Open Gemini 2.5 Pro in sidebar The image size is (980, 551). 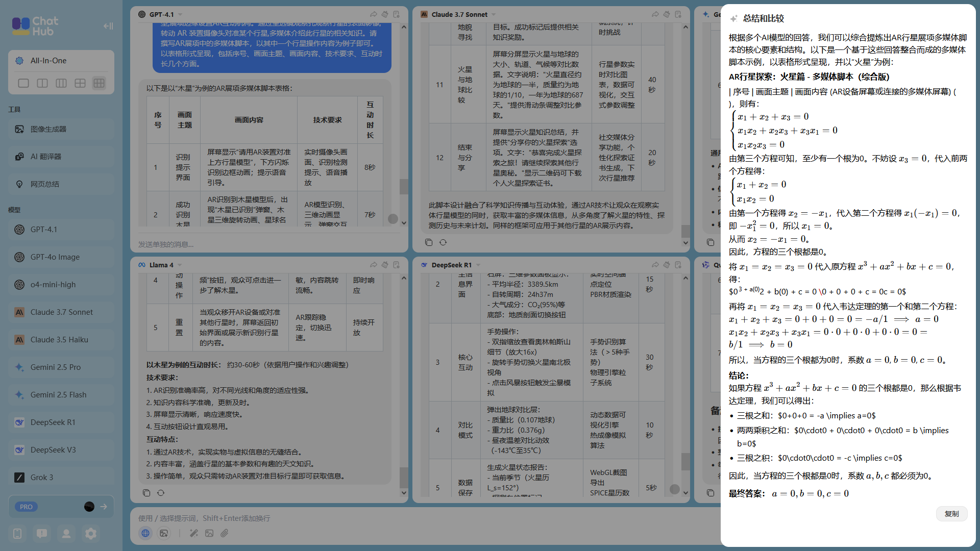click(x=61, y=367)
